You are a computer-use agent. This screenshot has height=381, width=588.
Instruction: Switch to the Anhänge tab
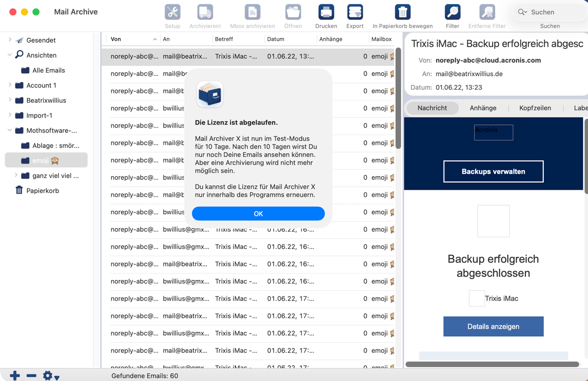[x=483, y=108]
